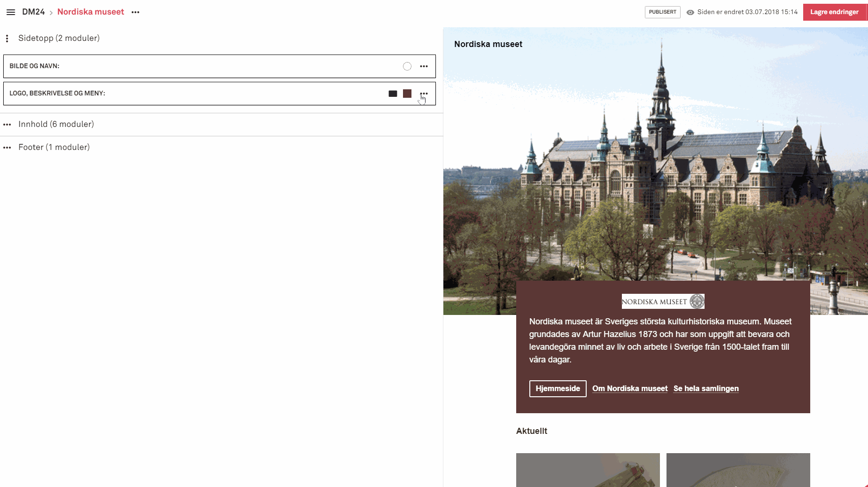The image size is (868, 487).
Task: Collapse the Sidetopp (2 moduler) section
Action: click(x=59, y=38)
